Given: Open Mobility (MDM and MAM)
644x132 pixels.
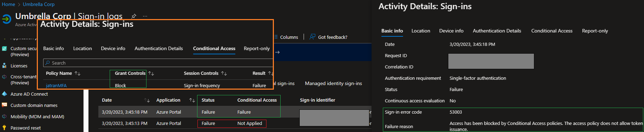Looking at the screenshot, I should (x=37, y=116).
